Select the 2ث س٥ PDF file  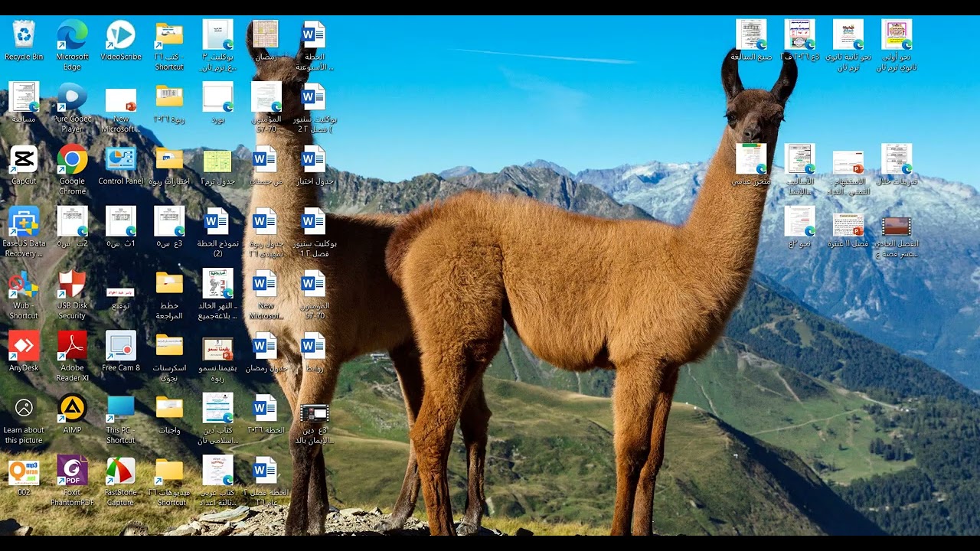coord(72,221)
